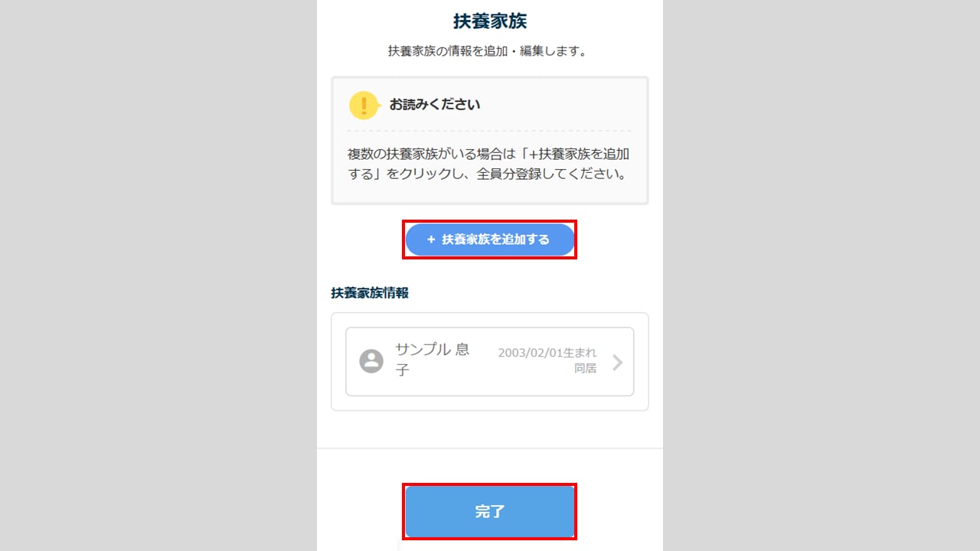
Task: Click the お読みください heading
Action: 435,105
